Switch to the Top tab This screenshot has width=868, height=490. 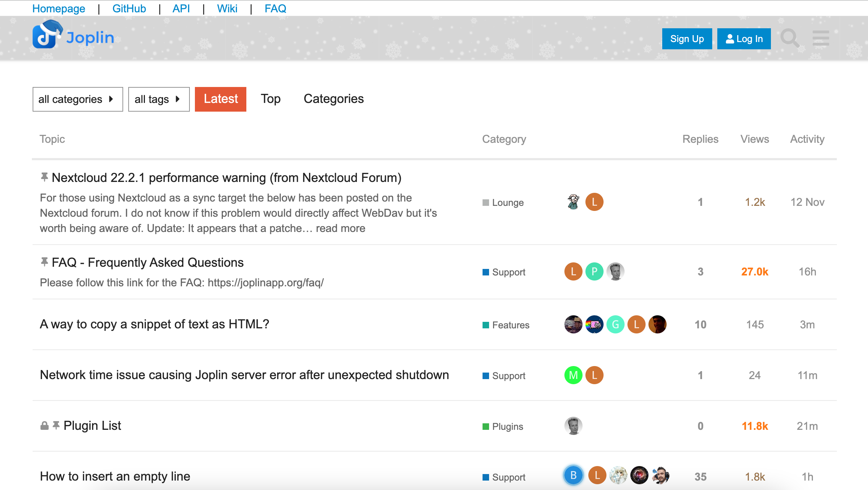pos(271,99)
